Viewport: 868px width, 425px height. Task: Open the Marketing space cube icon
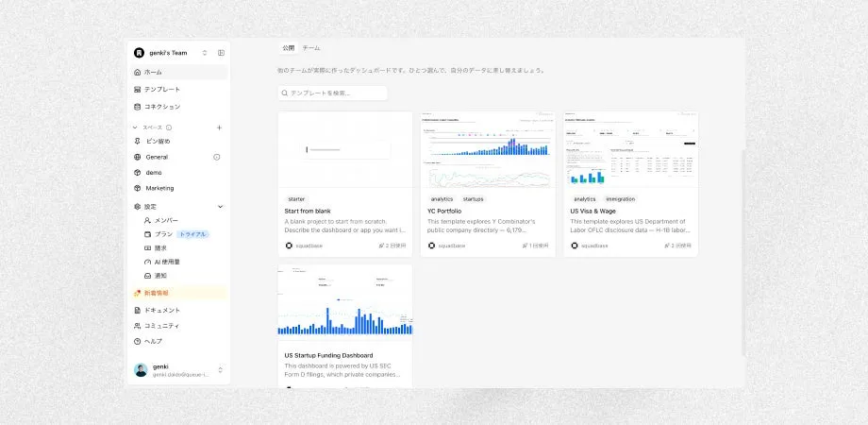138,188
